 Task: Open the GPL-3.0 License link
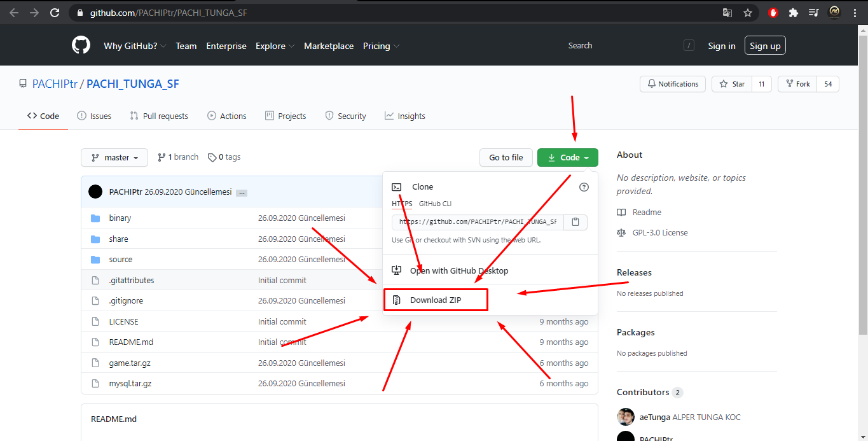[652, 232]
